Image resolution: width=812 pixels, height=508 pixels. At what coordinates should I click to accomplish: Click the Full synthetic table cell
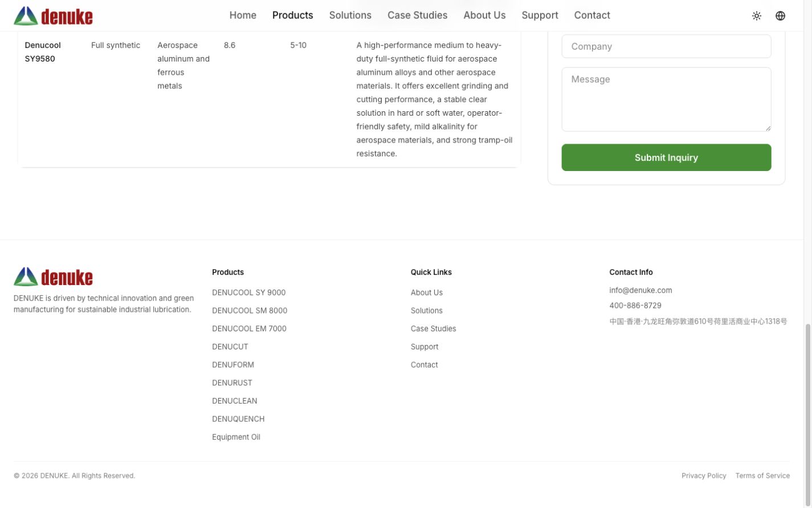pyautogui.click(x=116, y=45)
